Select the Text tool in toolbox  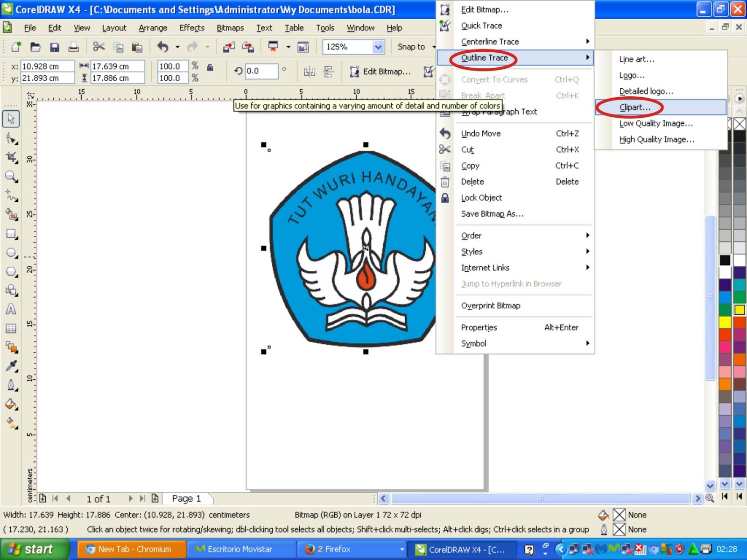coord(11,309)
